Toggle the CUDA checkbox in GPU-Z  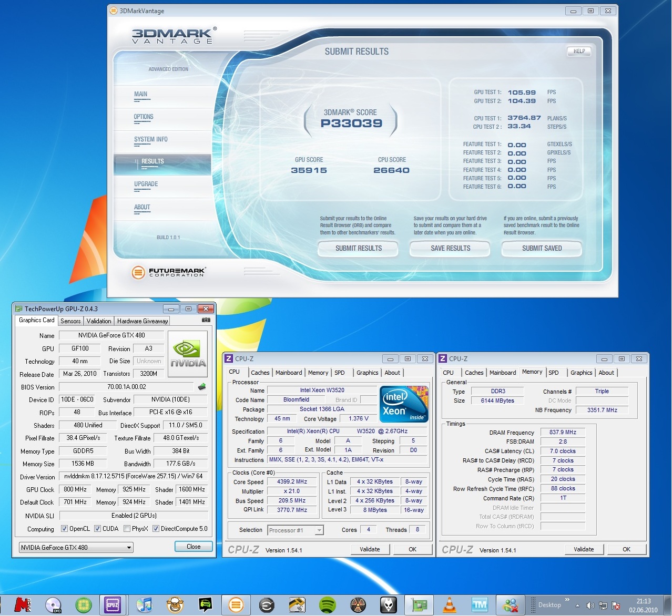point(97,529)
